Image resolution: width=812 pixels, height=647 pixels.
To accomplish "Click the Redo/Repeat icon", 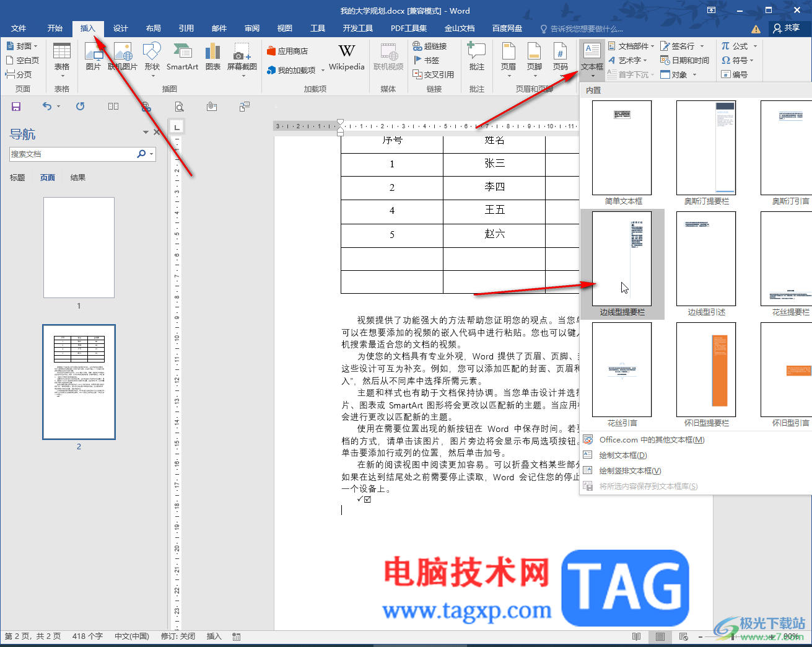I will pos(81,107).
